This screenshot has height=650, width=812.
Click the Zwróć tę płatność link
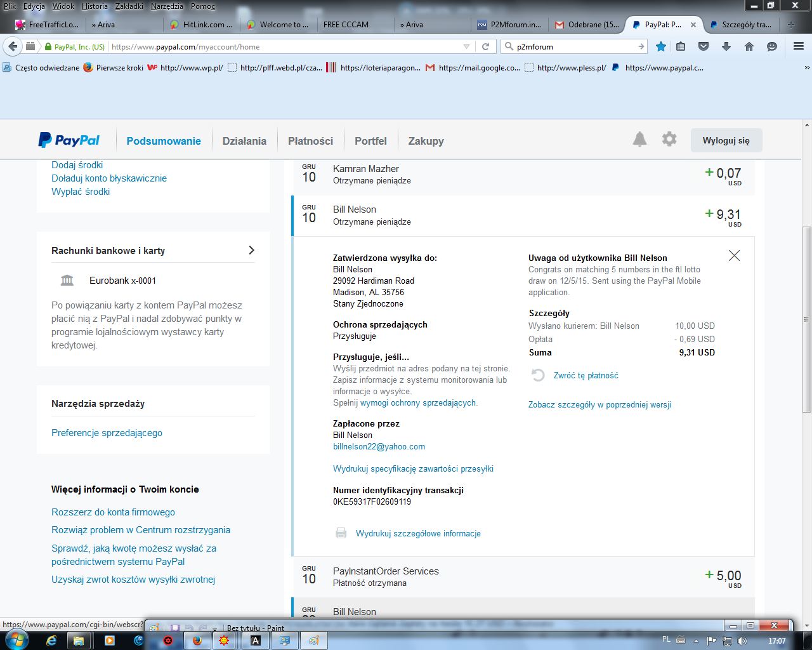(x=586, y=375)
